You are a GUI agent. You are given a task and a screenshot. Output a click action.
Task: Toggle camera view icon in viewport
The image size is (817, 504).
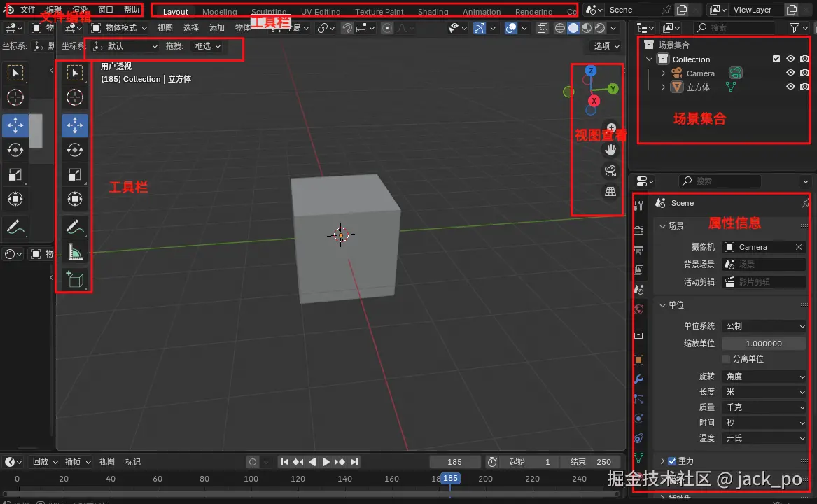610,171
